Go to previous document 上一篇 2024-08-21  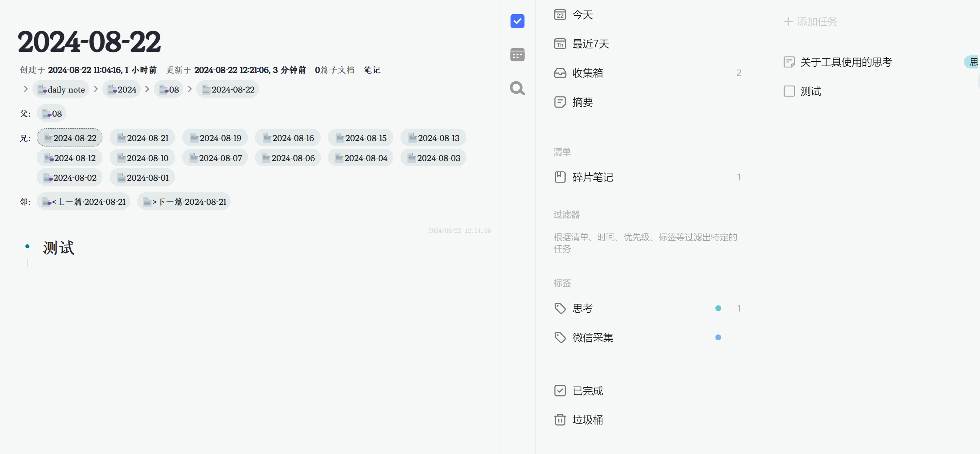84,201
